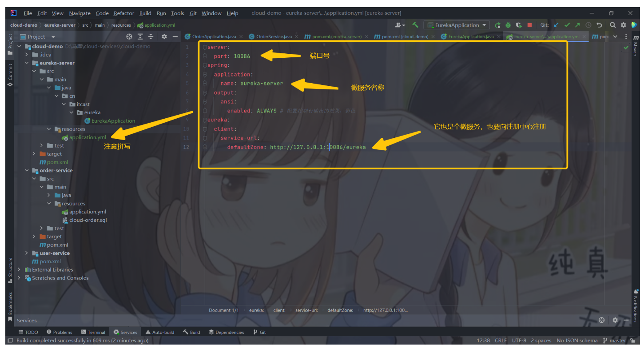Open Dependencies tool window

(x=226, y=332)
